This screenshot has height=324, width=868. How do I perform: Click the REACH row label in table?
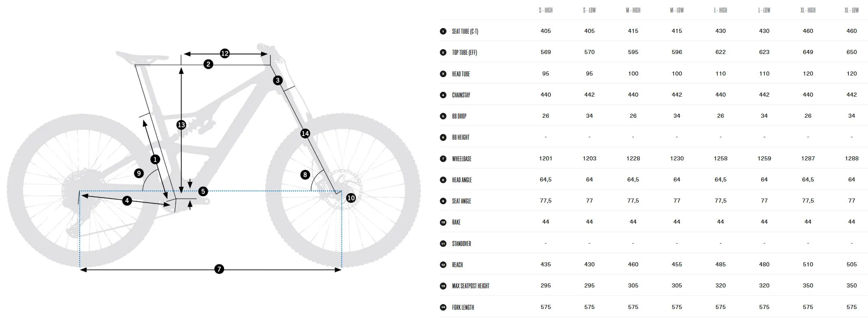point(457,265)
